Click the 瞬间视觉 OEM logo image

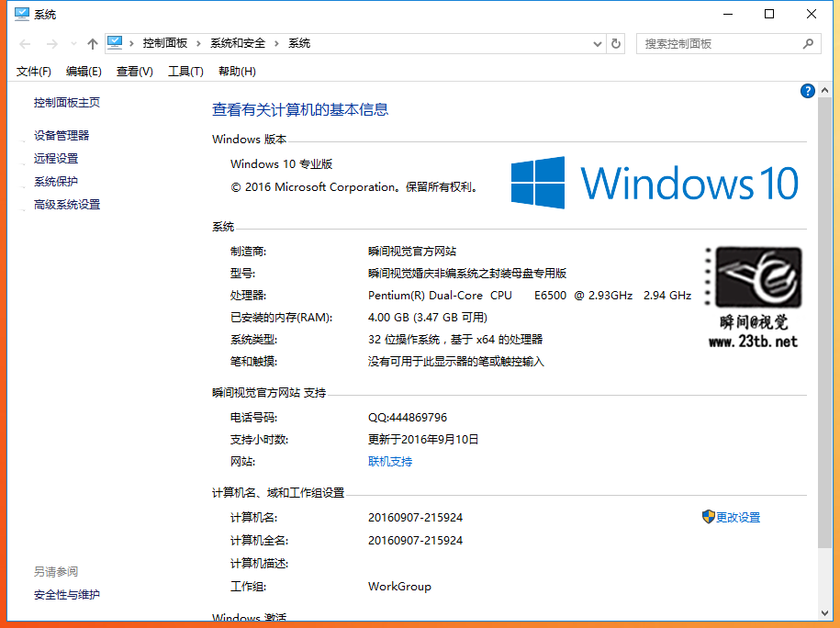(754, 297)
